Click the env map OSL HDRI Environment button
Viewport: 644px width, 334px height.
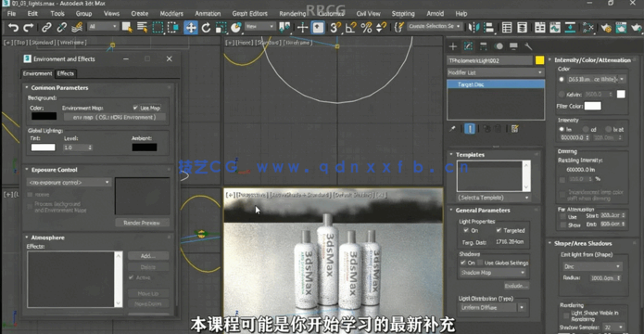click(x=115, y=117)
